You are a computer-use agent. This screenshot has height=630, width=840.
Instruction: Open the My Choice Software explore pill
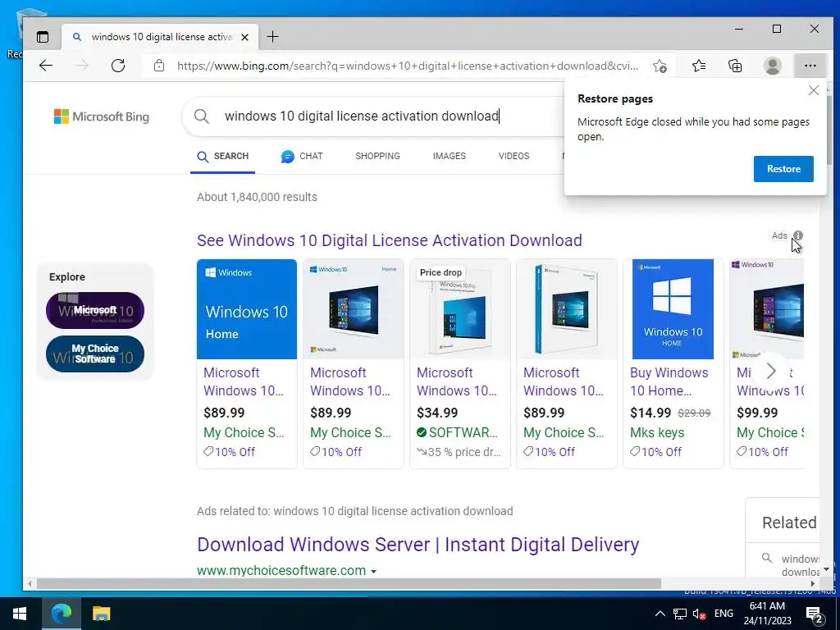(x=95, y=354)
